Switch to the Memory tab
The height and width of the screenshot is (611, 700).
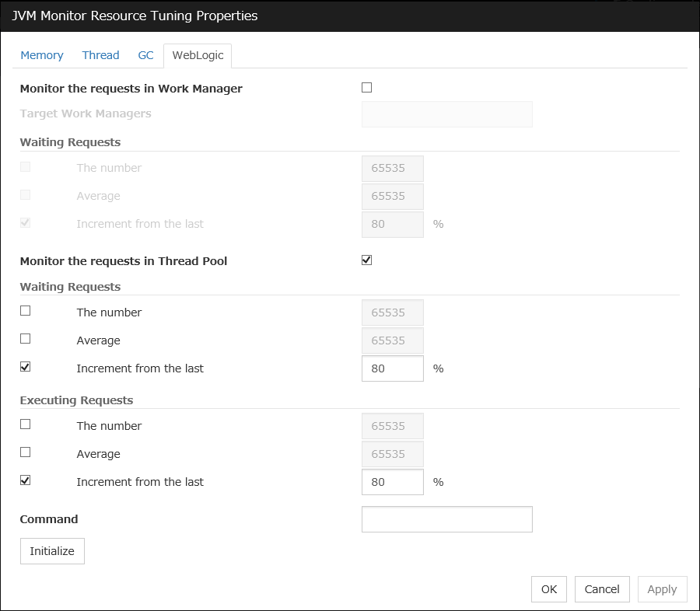click(42, 55)
